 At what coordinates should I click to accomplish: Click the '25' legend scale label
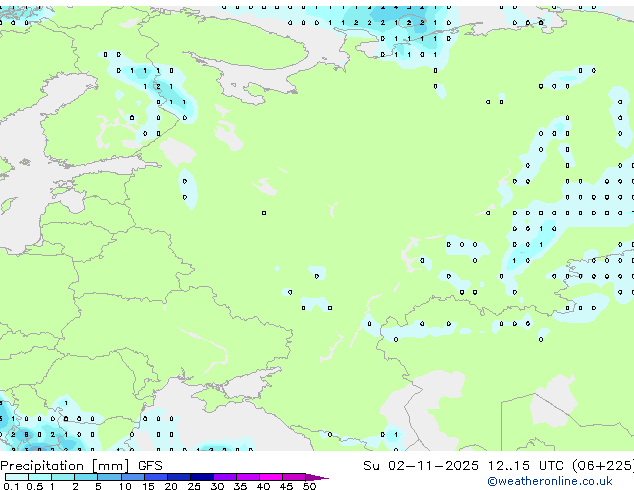click(x=194, y=486)
